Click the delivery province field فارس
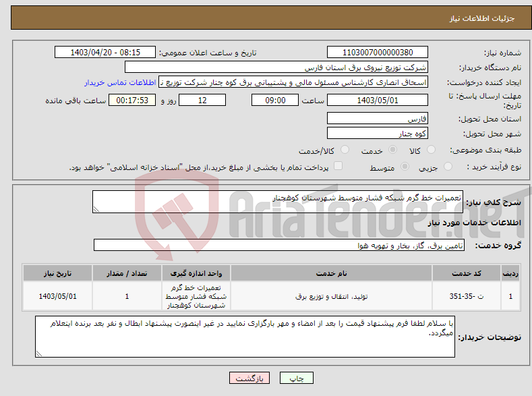This screenshot has width=532, height=396. 378,119
